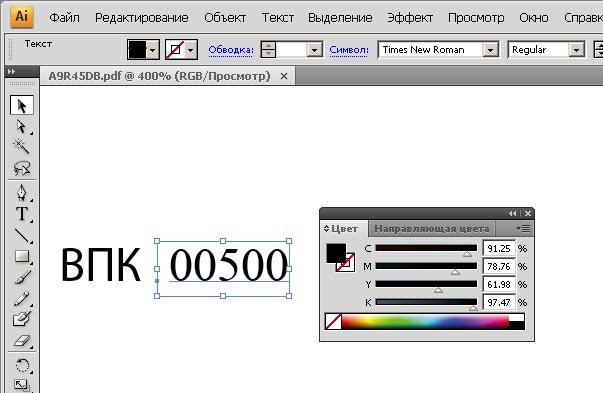Close the A9R45DB.pdf document tab
The width and height of the screenshot is (603, 393).
(x=284, y=76)
